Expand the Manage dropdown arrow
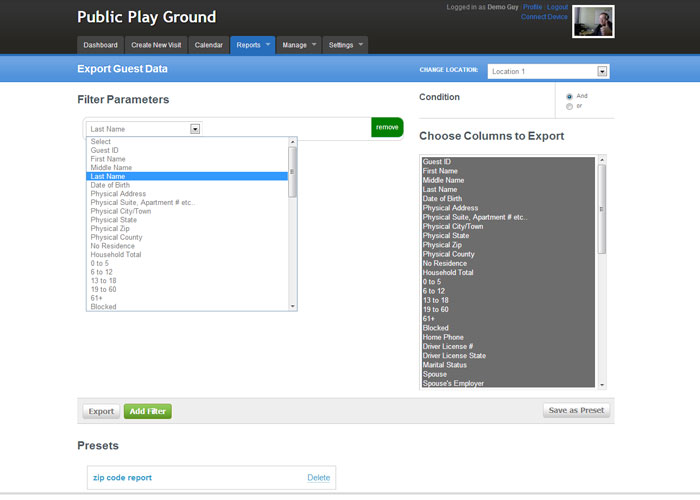700x500 pixels. pos(314,45)
